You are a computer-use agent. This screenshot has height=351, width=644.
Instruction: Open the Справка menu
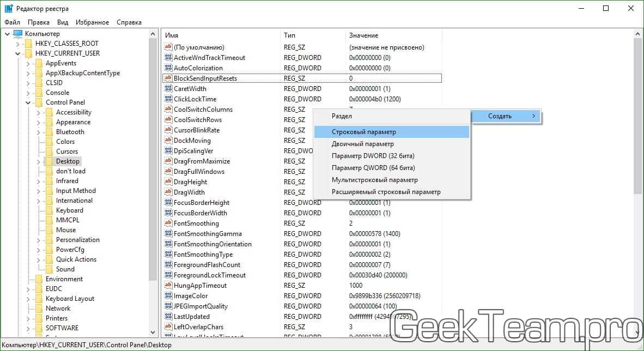click(x=129, y=22)
